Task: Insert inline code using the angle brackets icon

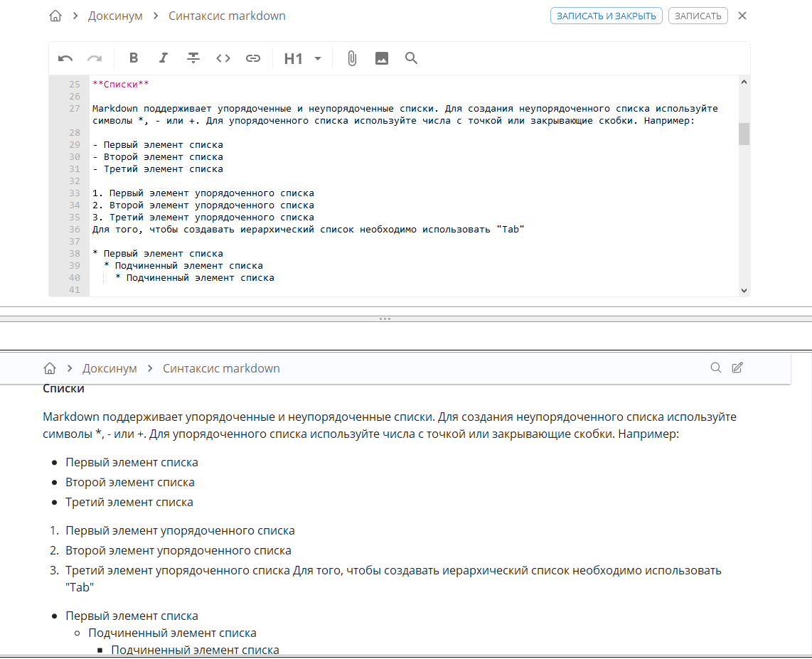Action: 223,58
